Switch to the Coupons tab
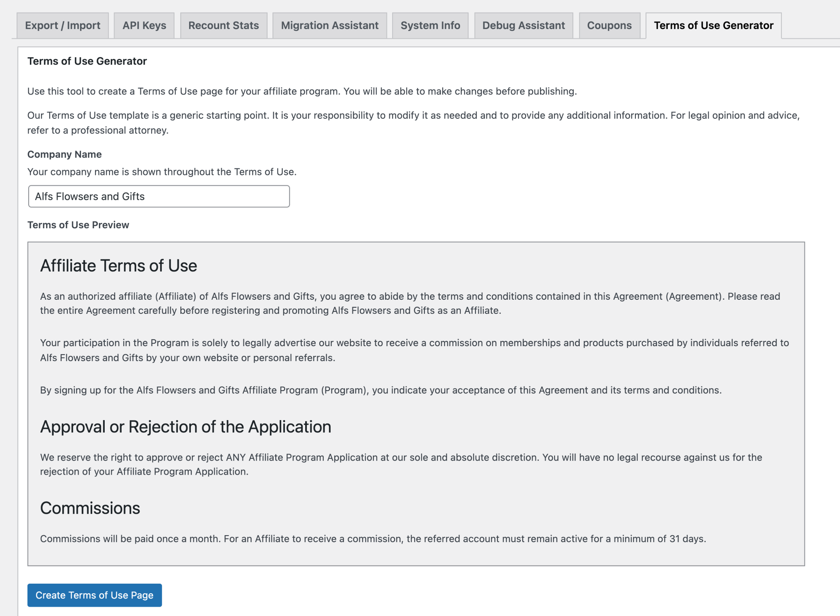 click(609, 25)
